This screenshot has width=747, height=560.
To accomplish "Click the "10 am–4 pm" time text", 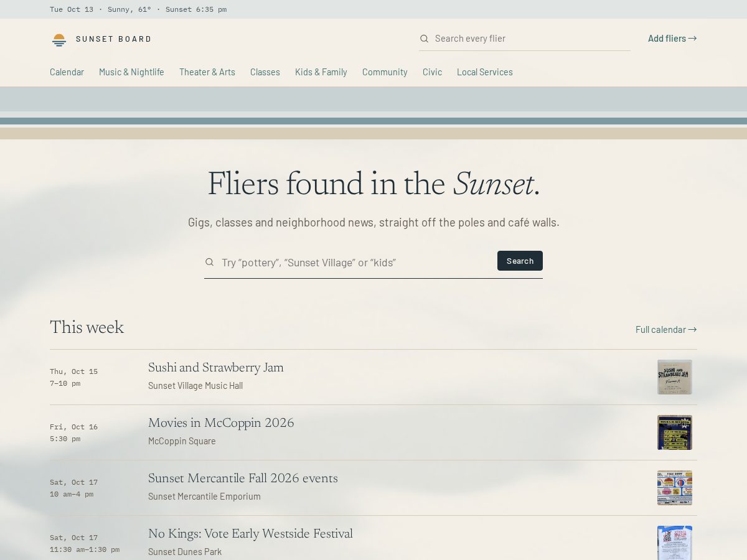I will tap(72, 494).
